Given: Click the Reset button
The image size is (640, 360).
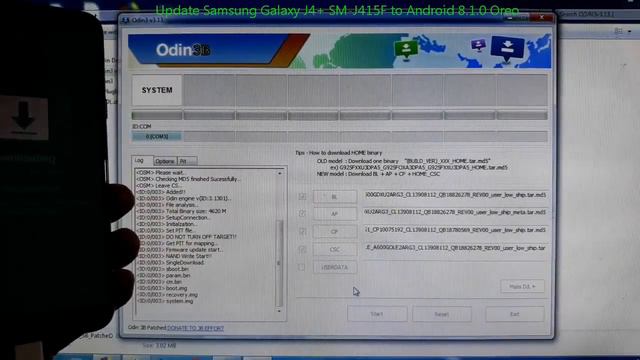Looking at the screenshot, I should pyautogui.click(x=442, y=314).
